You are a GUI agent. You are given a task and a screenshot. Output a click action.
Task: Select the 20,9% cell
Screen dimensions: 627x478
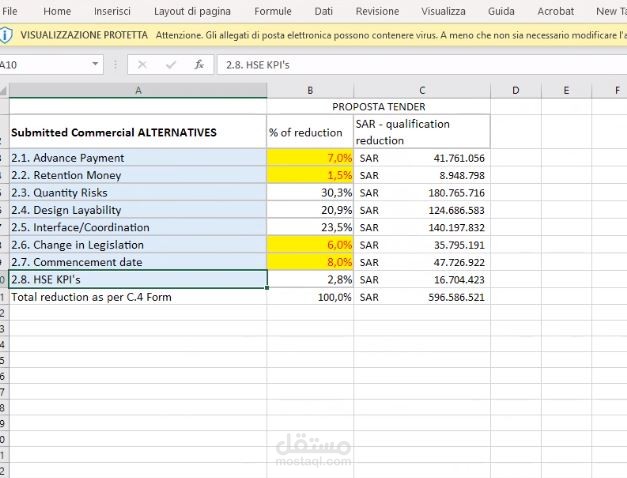[x=310, y=210]
